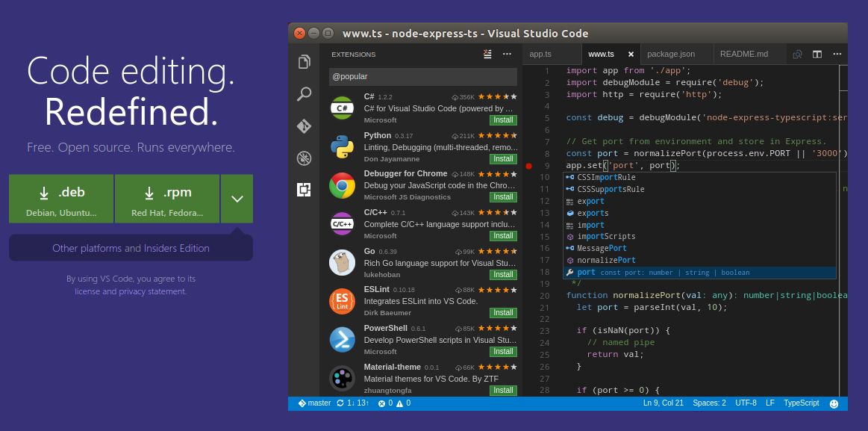Click the errors and warnings count indicator
The image size is (868, 431).
[x=394, y=403]
